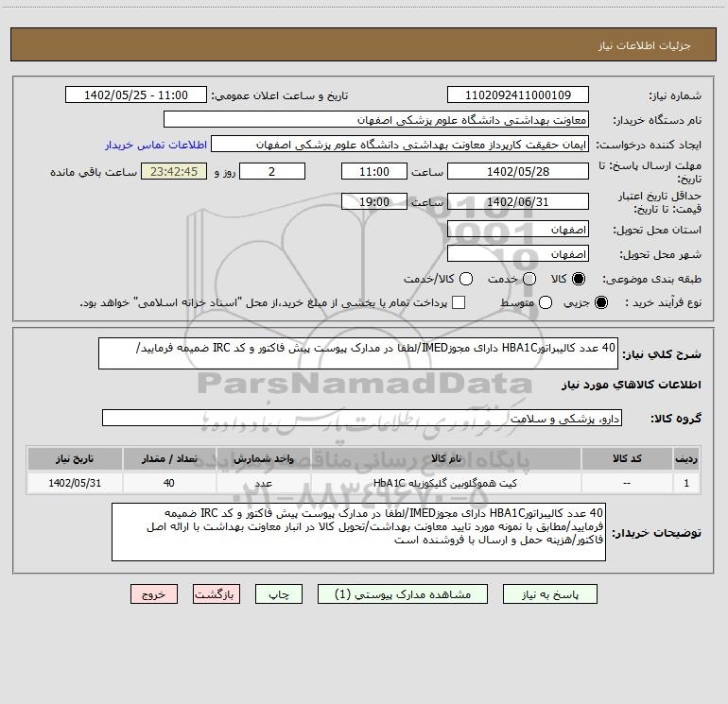
Task: Click the quantity cell 40
Action: (x=169, y=483)
